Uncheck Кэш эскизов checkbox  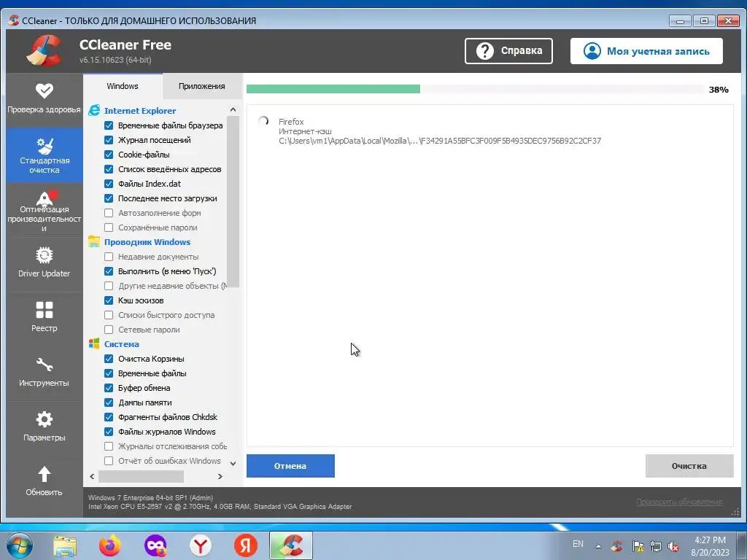coord(109,300)
